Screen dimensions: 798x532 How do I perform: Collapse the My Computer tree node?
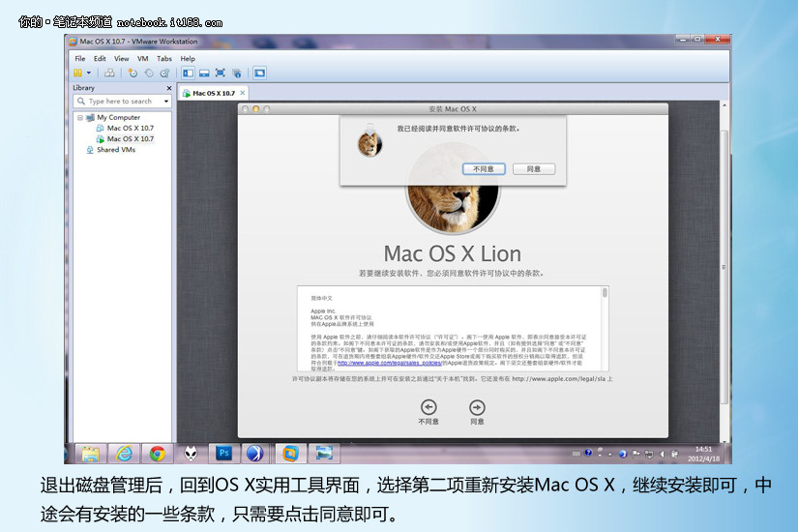80,118
